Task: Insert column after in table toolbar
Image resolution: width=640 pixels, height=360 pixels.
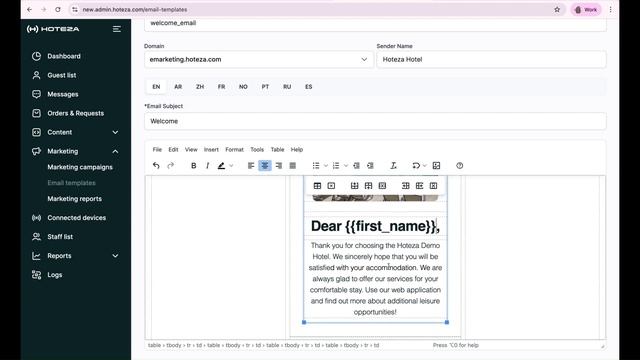Action: pos(419,186)
